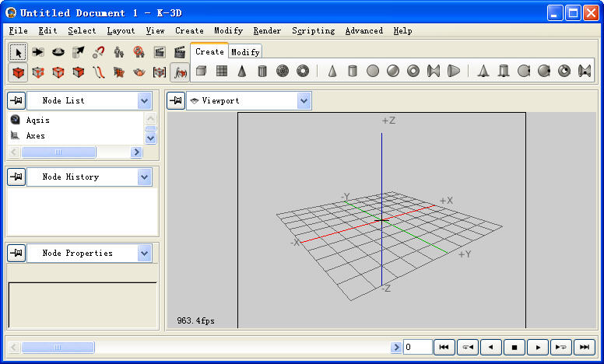
Task: Click the polygonal grid primitive icon
Action: pos(222,72)
